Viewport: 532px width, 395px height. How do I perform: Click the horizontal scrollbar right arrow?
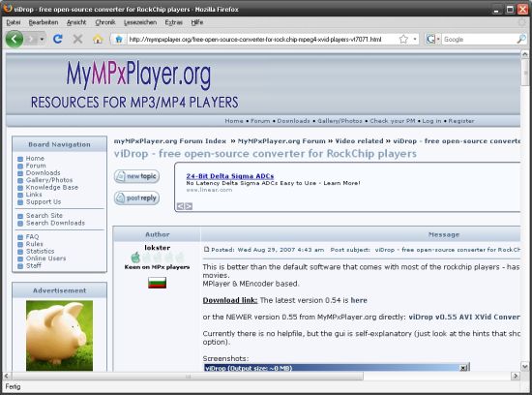tap(516, 376)
